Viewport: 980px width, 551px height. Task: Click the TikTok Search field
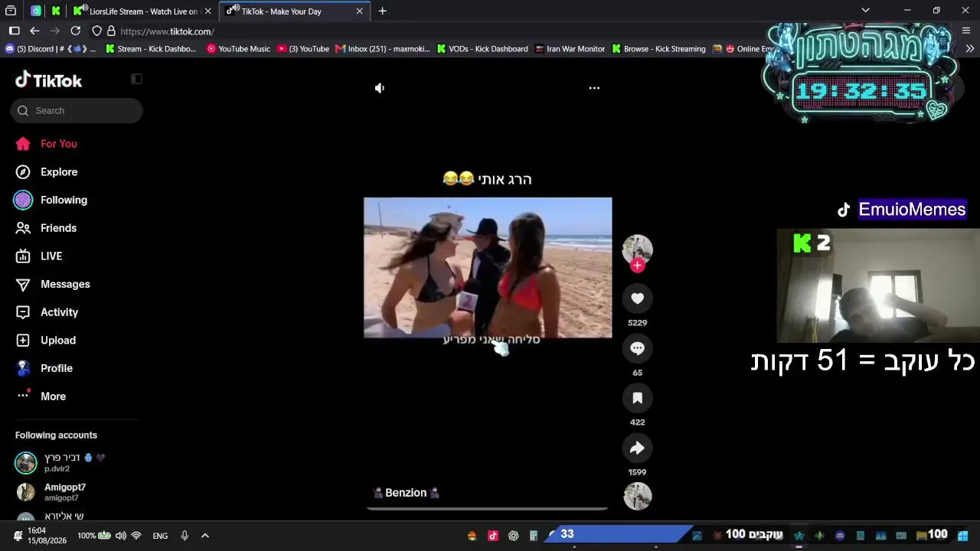pyautogui.click(x=77, y=110)
